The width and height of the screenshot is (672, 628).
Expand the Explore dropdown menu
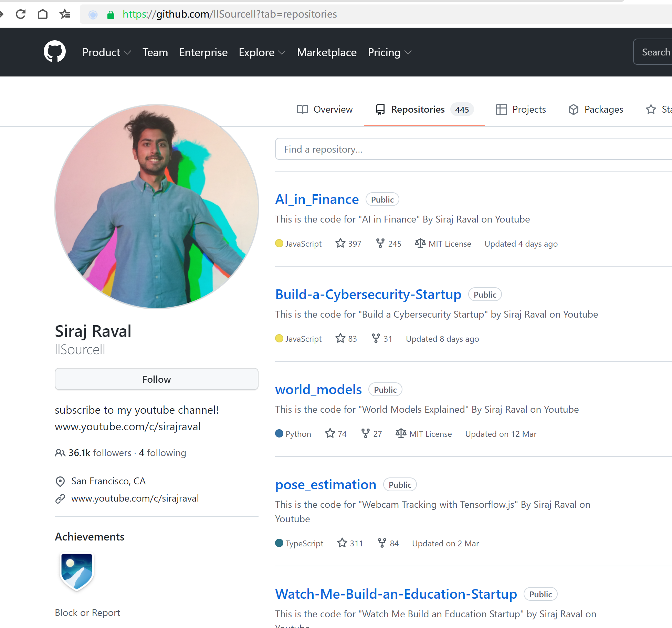pyautogui.click(x=262, y=52)
